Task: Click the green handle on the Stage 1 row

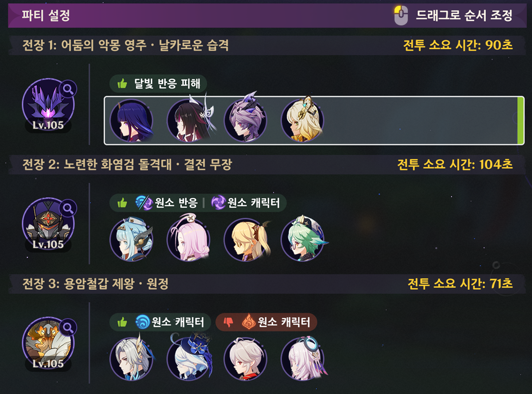Action: pos(520,120)
